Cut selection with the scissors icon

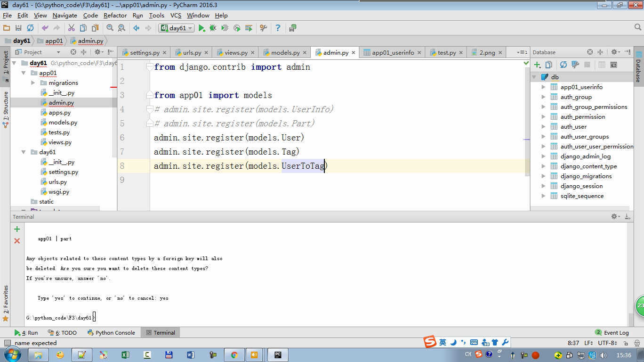(72, 28)
